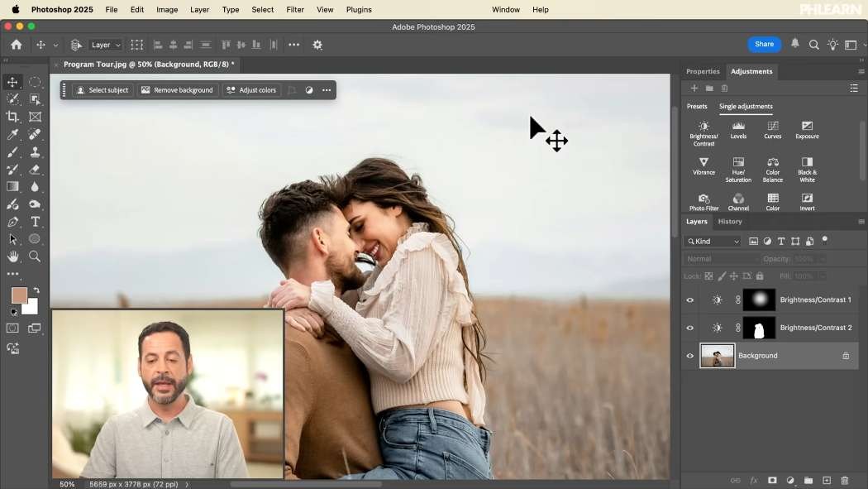Add a Levels adjustment

pyautogui.click(x=738, y=130)
